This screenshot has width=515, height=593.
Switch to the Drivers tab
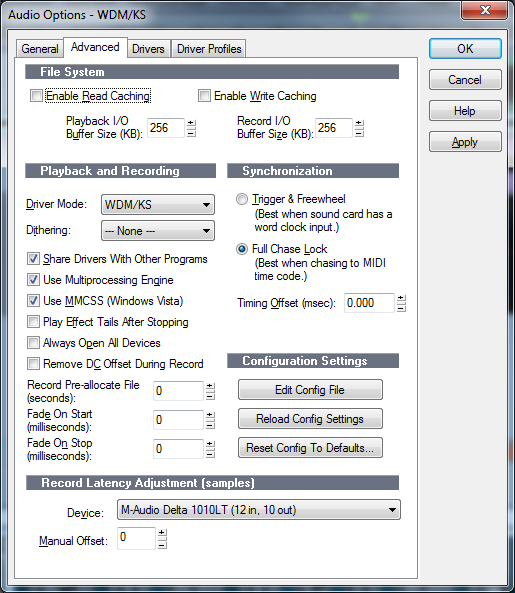(148, 49)
